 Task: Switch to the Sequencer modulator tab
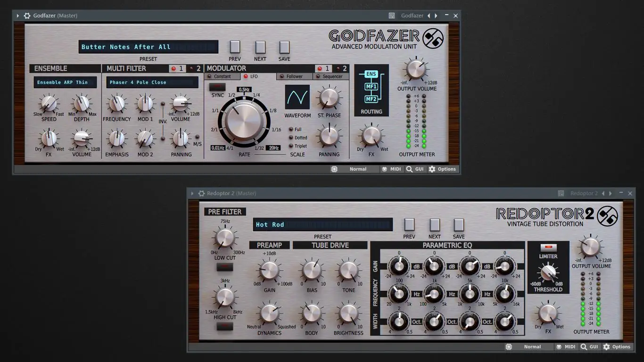click(331, 76)
